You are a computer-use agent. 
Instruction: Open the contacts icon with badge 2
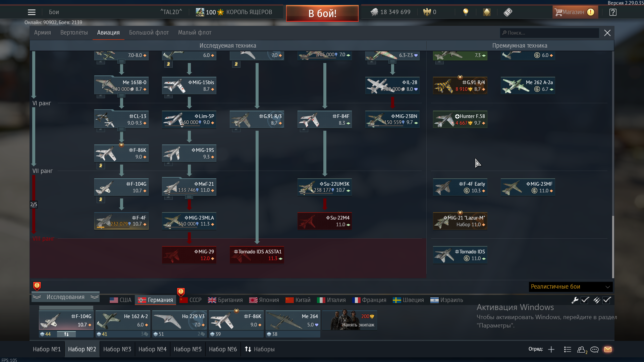click(x=582, y=350)
